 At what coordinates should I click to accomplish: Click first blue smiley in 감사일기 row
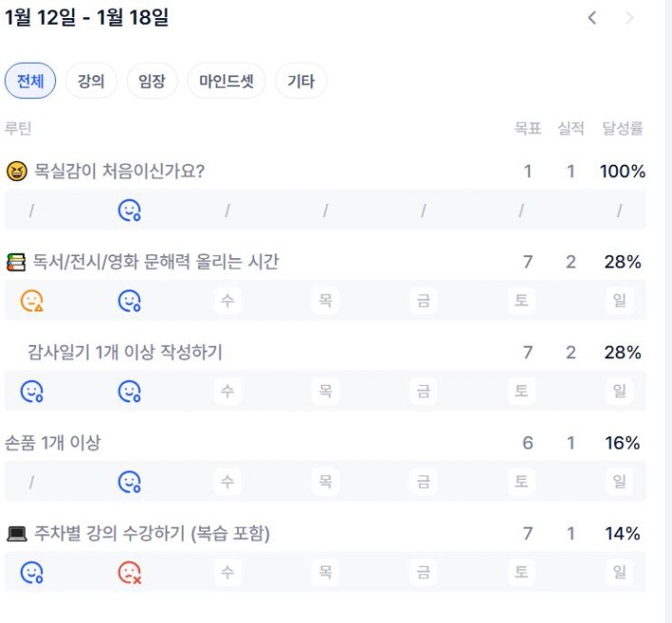[x=32, y=392]
